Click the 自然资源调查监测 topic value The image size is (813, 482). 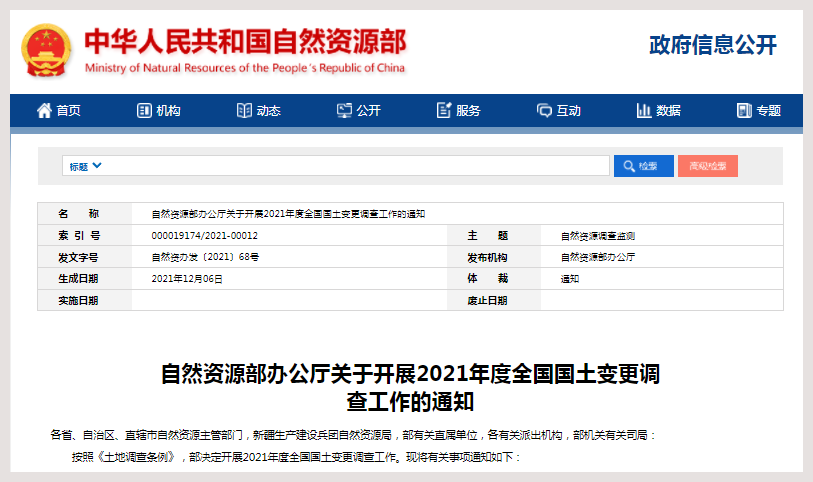coord(597,236)
